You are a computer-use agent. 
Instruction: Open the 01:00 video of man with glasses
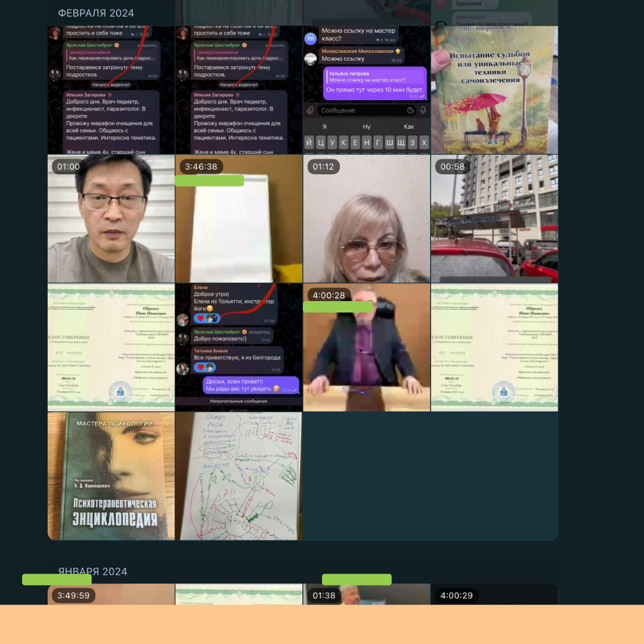pyautogui.click(x=111, y=218)
